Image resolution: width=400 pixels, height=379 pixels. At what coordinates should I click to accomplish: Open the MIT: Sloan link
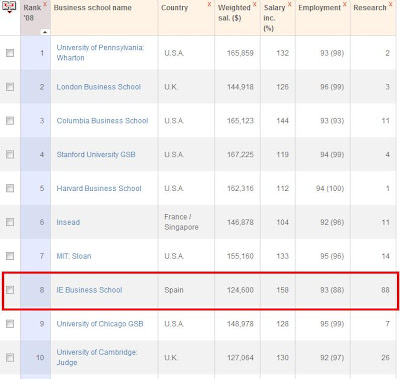coord(74,256)
